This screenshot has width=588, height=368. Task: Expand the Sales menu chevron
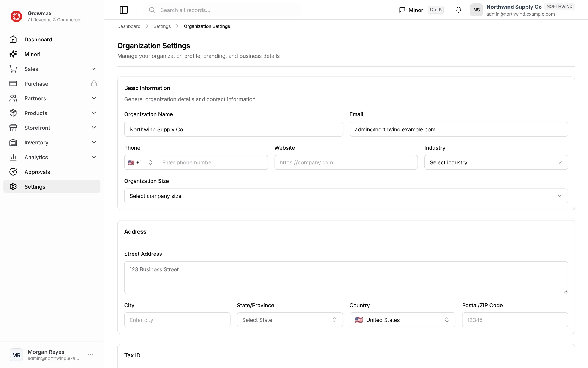tap(94, 69)
